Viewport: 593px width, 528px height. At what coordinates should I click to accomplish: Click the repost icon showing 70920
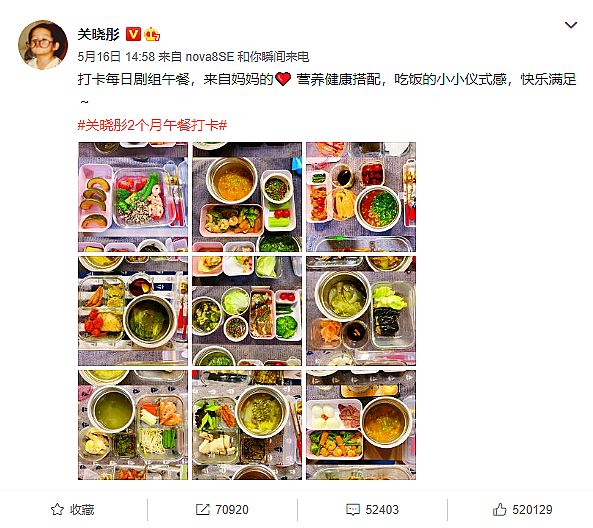point(222,509)
